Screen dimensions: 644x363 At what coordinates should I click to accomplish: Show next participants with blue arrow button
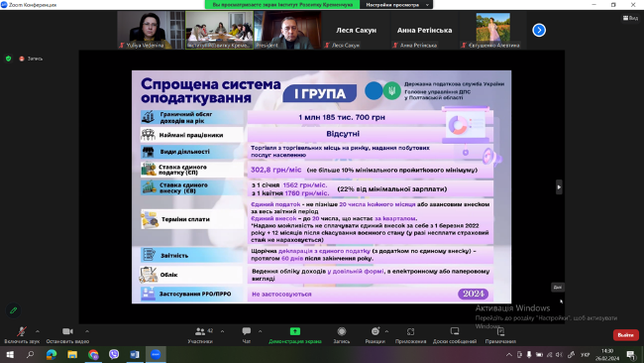click(539, 30)
